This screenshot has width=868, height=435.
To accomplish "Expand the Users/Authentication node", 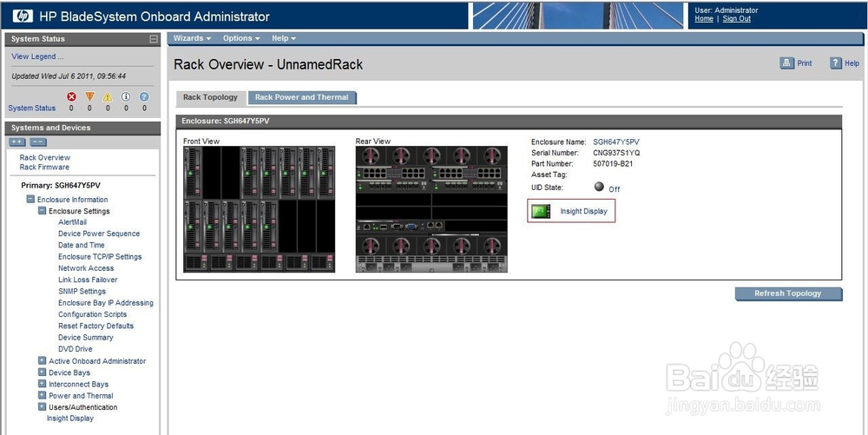I will tap(42, 406).
